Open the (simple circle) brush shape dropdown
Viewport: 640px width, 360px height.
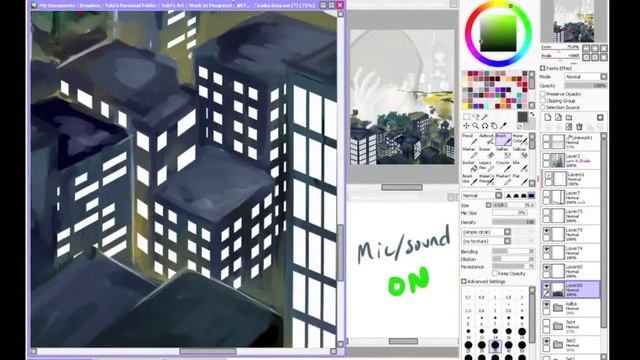point(486,232)
